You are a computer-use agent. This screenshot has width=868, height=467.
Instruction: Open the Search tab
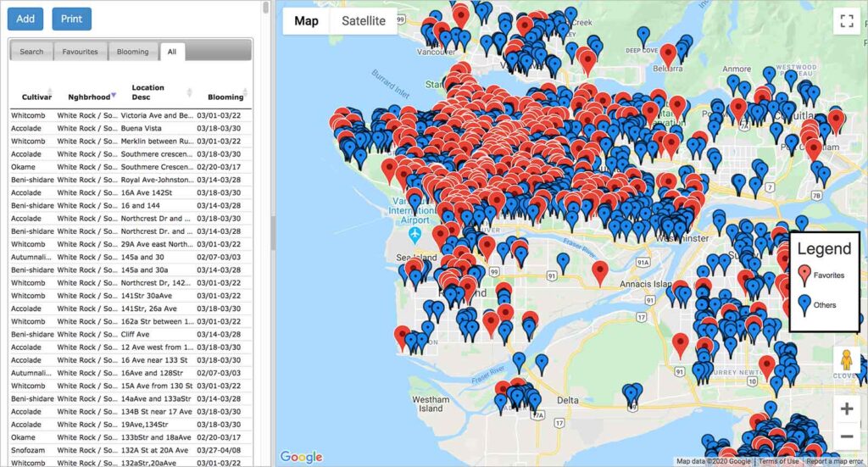(31, 52)
